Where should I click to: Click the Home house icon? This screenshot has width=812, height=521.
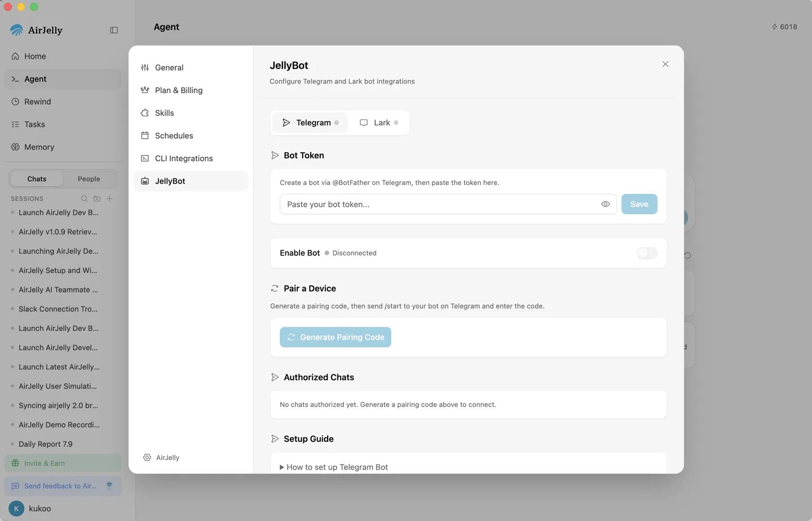15,56
